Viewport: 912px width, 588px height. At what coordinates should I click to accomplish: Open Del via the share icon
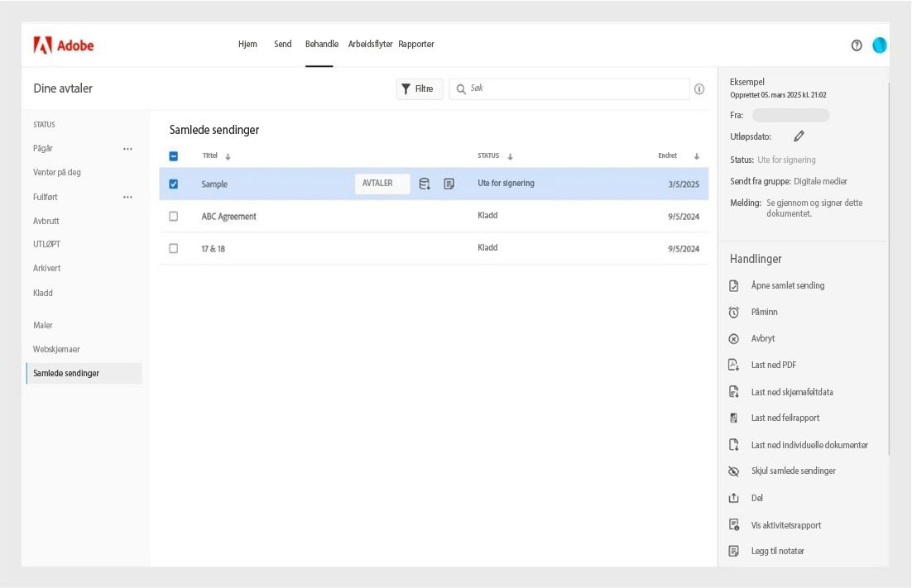point(733,497)
